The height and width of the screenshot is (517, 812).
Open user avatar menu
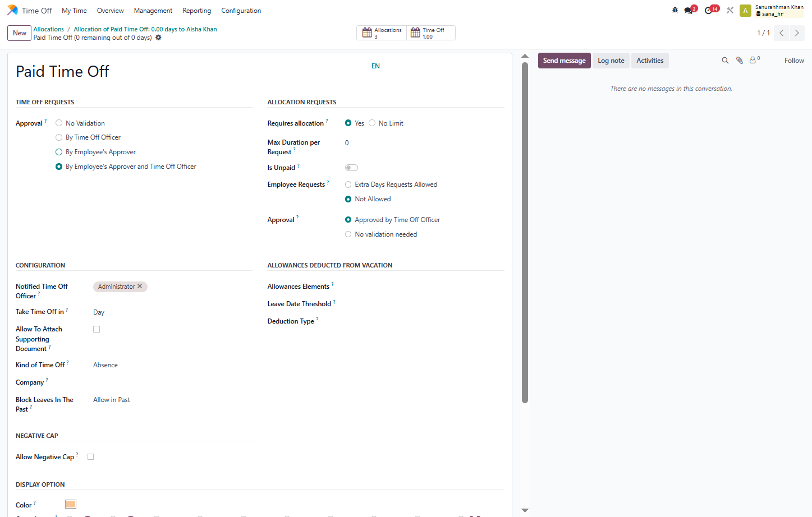745,11
